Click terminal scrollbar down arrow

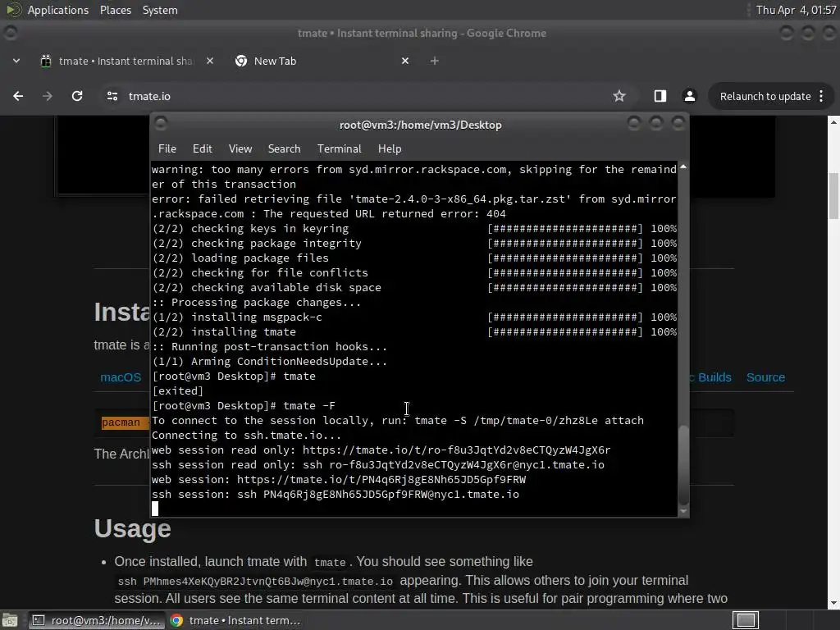coord(683,512)
